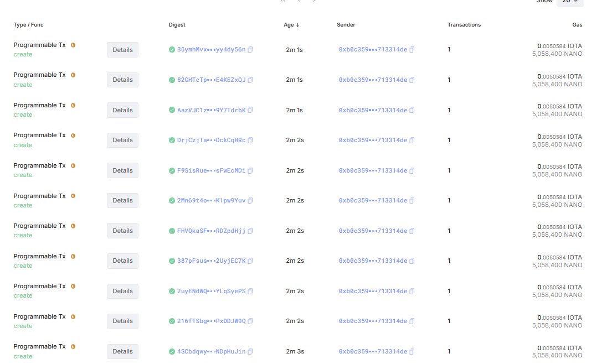Click green success checkmark beside 216fTSbg digest
The width and height of the screenshot is (602, 364).
click(x=172, y=321)
